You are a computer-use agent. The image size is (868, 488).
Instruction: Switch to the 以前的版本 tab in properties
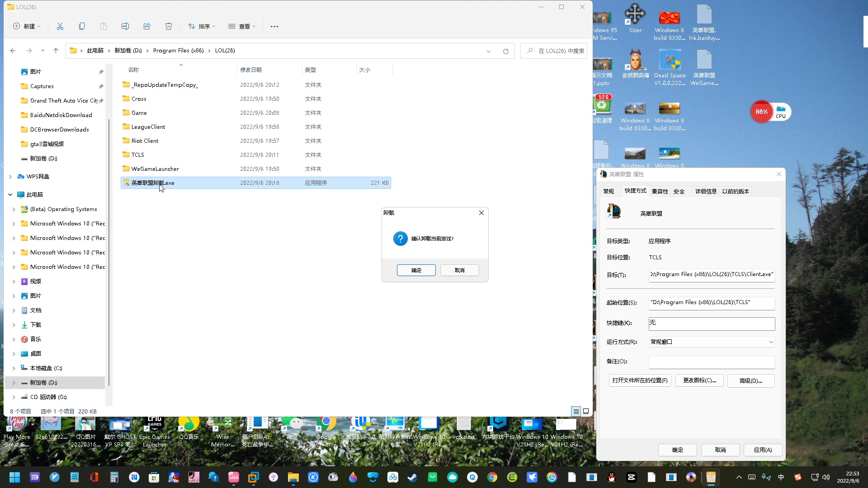(x=736, y=191)
